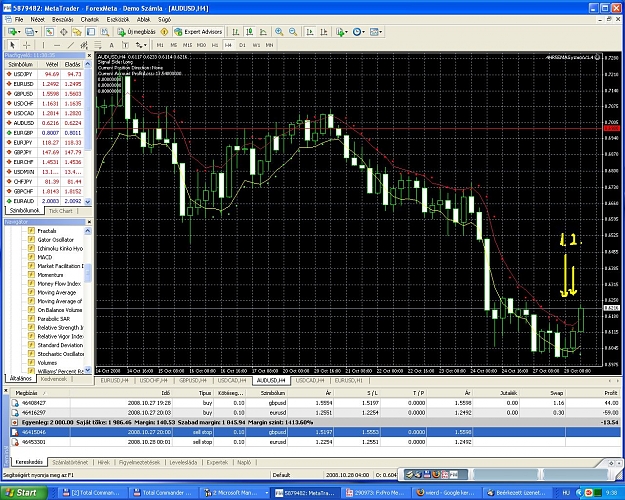
Task: Select the EURGBP row in Market Watch
Action: coord(45,133)
